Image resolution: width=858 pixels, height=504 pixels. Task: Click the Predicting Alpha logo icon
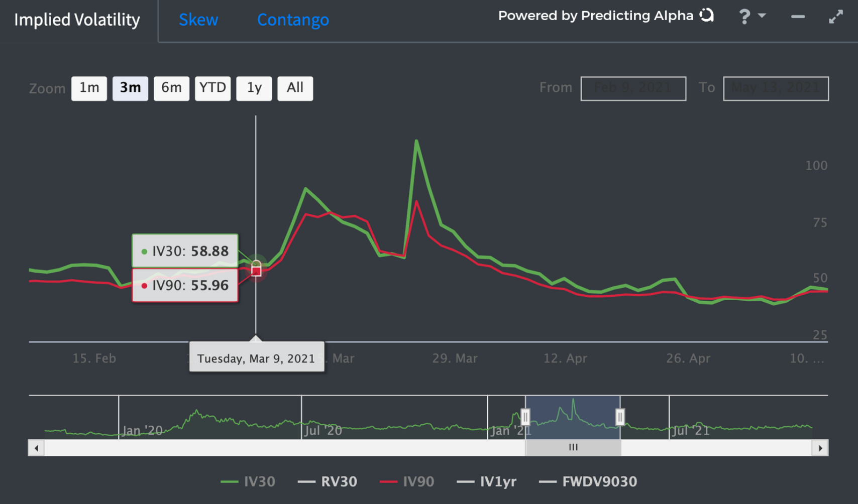pyautogui.click(x=707, y=16)
